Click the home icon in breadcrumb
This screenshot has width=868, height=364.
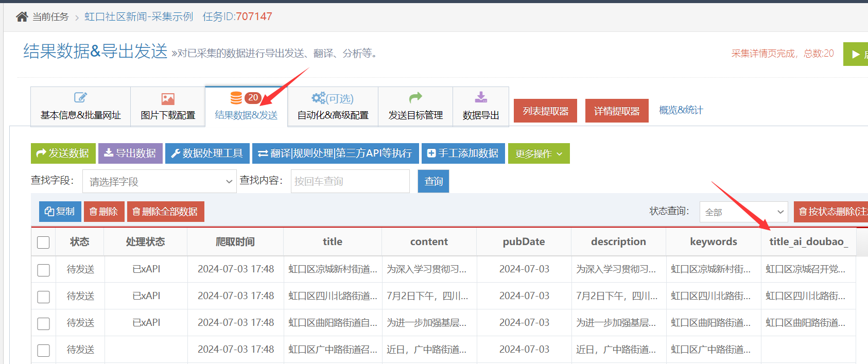point(22,16)
